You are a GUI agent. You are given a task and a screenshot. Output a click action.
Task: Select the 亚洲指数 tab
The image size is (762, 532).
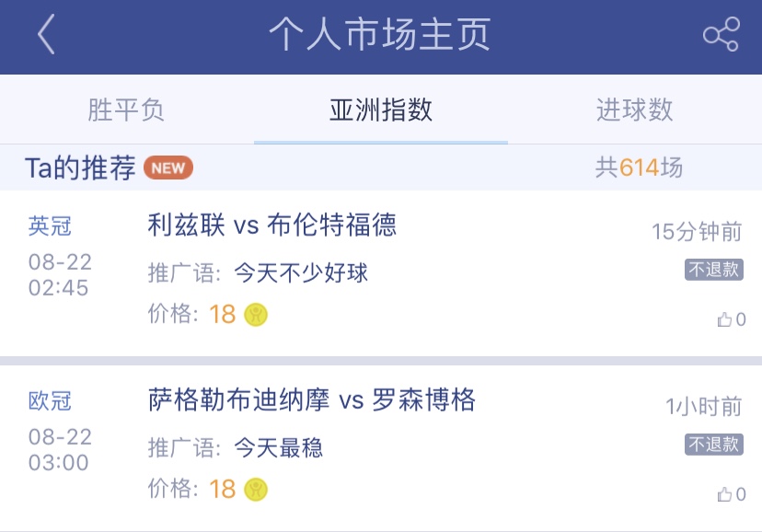click(381, 110)
